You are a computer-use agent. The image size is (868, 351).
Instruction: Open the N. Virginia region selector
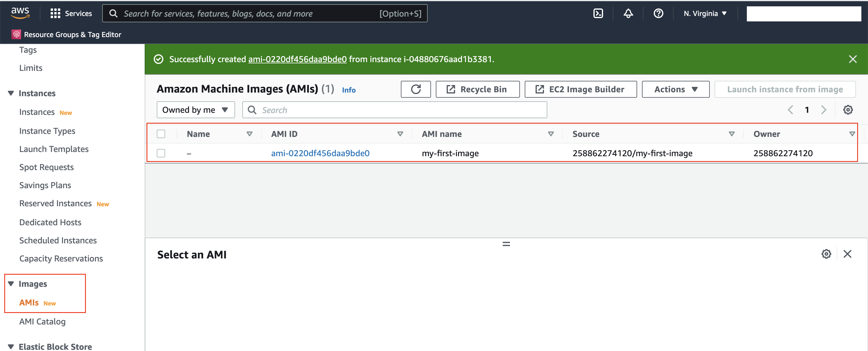705,14
